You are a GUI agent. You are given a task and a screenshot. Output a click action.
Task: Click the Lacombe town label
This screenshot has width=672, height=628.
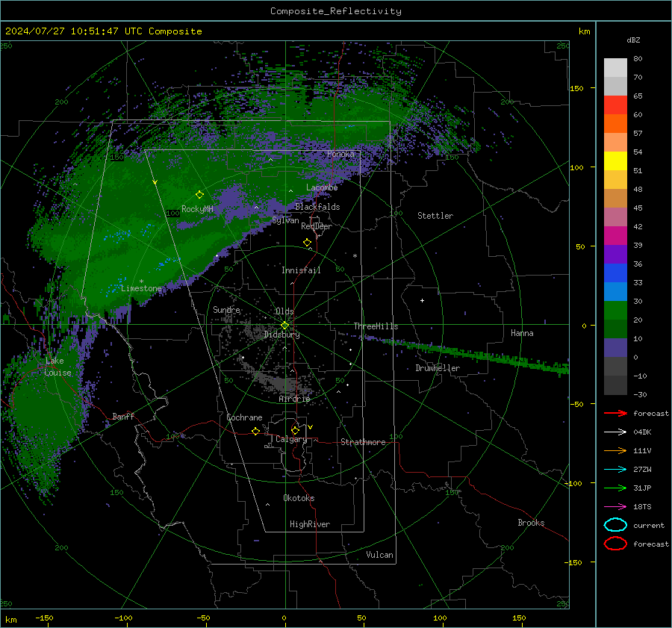tap(322, 187)
